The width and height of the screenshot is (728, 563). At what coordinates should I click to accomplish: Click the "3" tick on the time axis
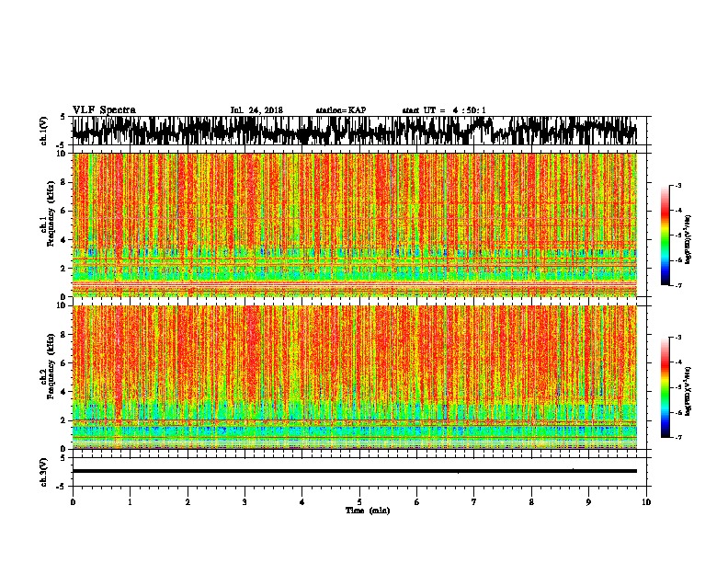tap(245, 502)
